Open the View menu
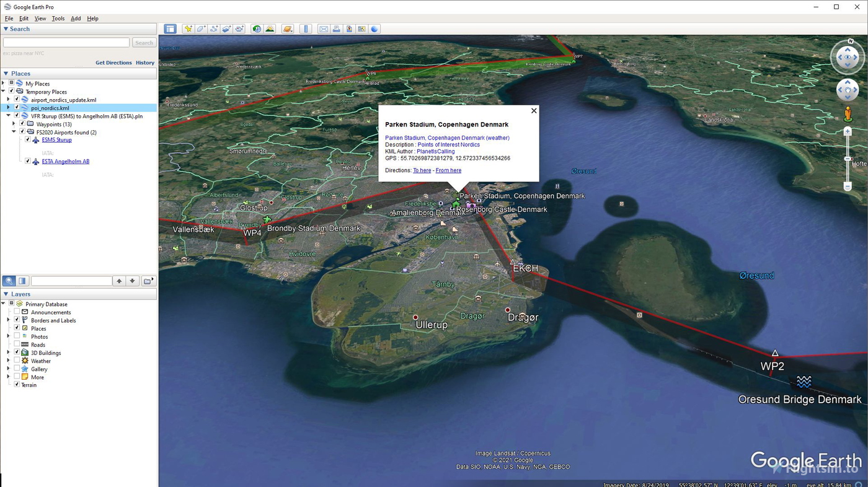This screenshot has height=487, width=868. coord(40,18)
